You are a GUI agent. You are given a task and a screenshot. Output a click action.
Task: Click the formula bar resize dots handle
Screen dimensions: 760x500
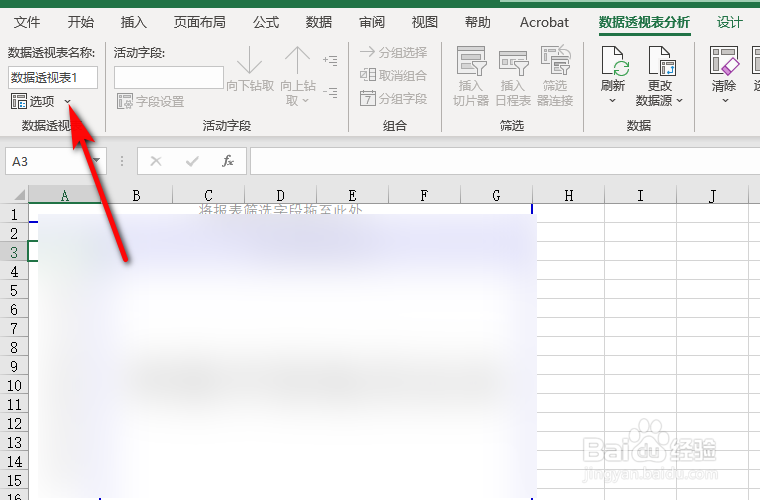[x=122, y=161]
